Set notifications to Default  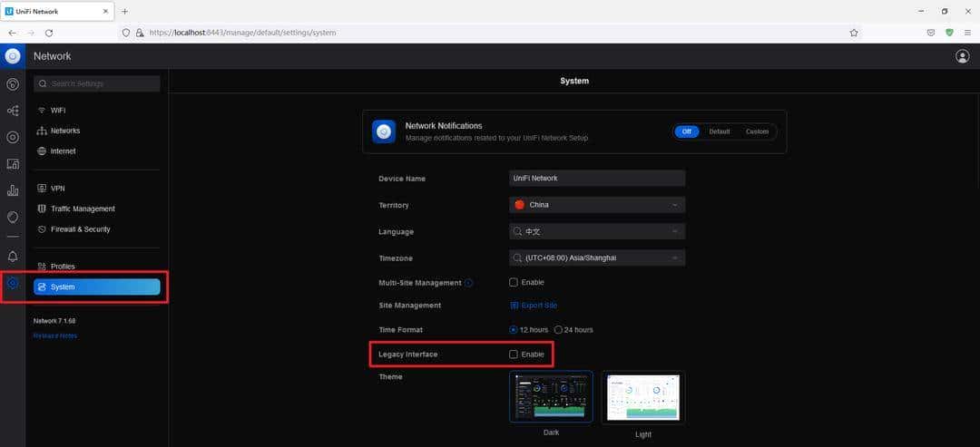point(720,131)
